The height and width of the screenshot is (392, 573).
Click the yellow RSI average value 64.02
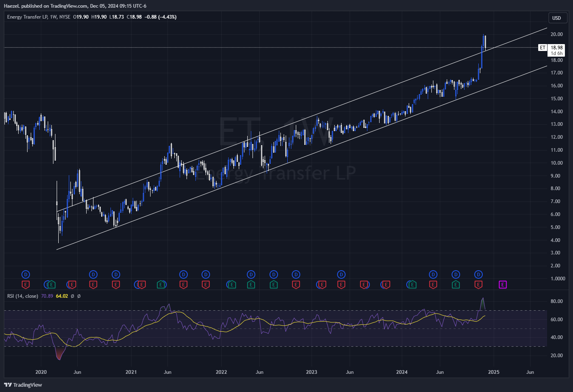click(62, 296)
